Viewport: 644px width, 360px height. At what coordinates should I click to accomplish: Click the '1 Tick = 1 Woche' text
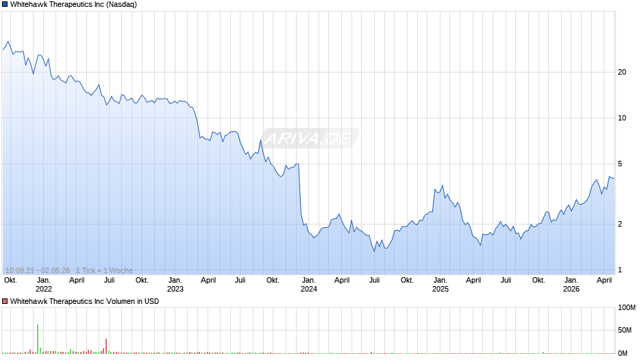pos(104,270)
